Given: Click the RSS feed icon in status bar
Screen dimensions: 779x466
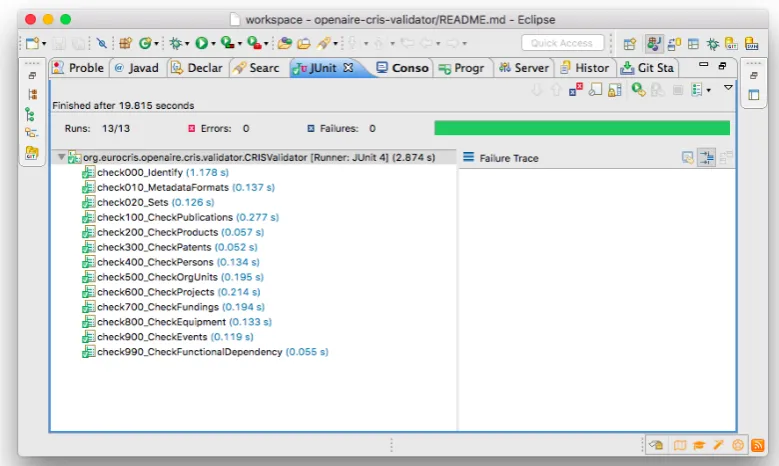Looking at the screenshot, I should pos(758,445).
